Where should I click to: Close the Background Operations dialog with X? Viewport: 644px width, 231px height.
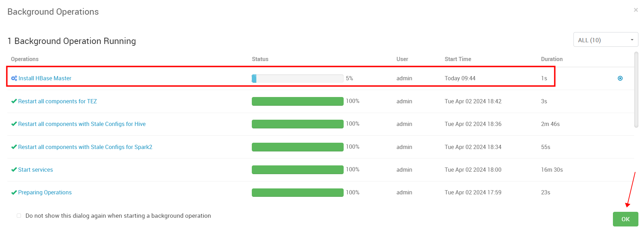(x=636, y=10)
